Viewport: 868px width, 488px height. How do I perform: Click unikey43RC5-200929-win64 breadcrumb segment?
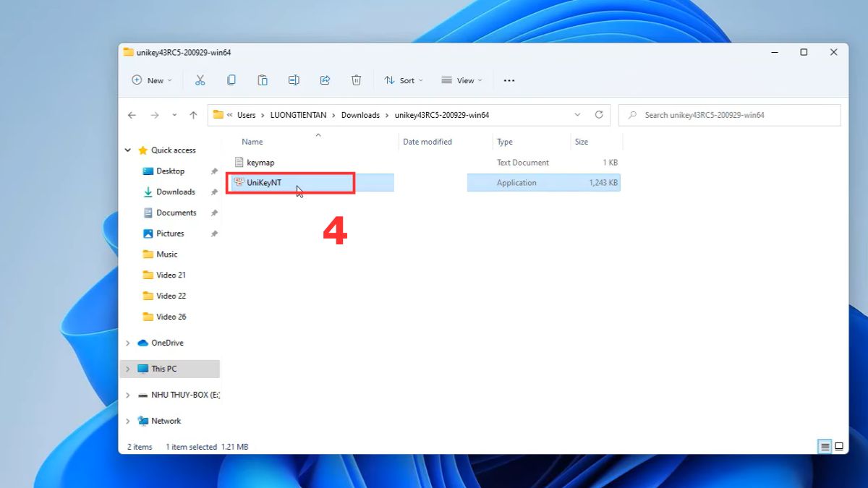(x=442, y=115)
